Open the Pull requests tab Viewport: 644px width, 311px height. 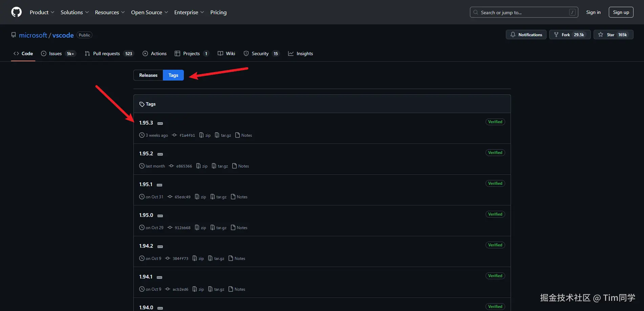(x=109, y=53)
